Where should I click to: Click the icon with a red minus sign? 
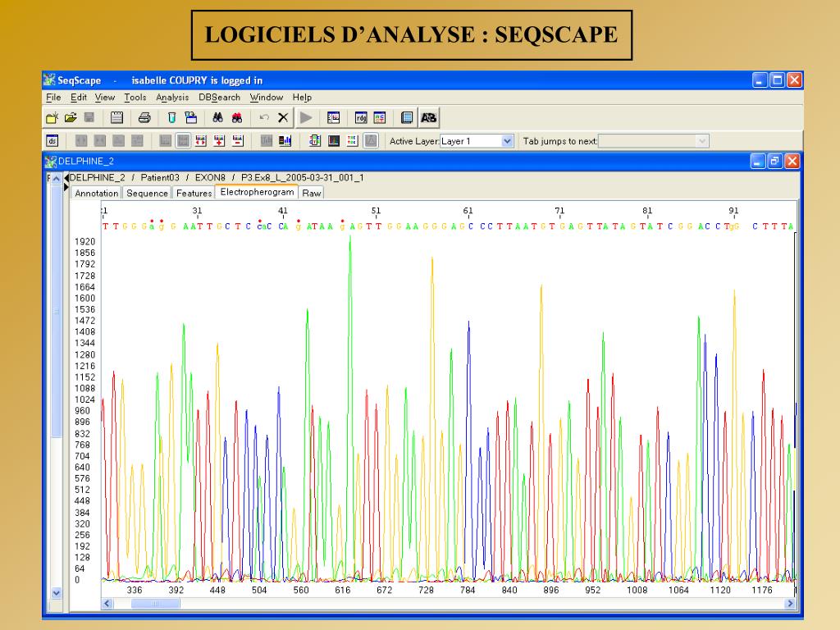pos(238,141)
